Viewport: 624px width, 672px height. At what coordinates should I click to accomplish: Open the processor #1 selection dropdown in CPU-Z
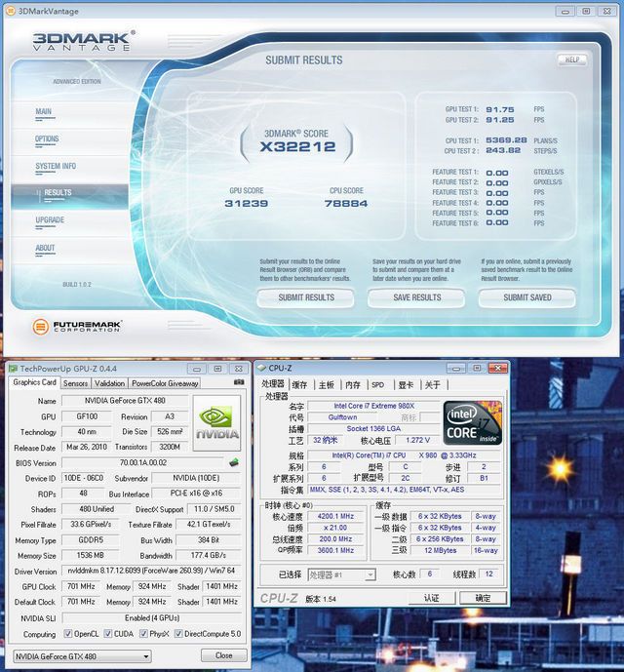click(341, 574)
